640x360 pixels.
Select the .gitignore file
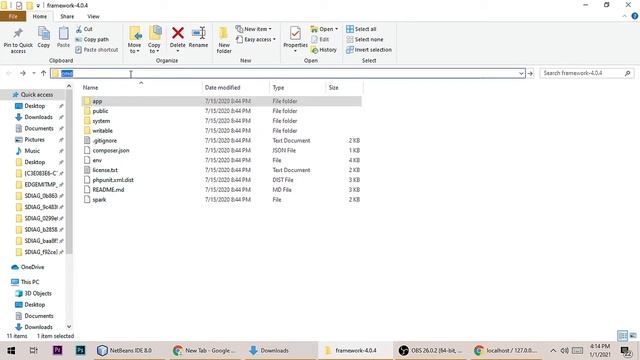(221, 140)
